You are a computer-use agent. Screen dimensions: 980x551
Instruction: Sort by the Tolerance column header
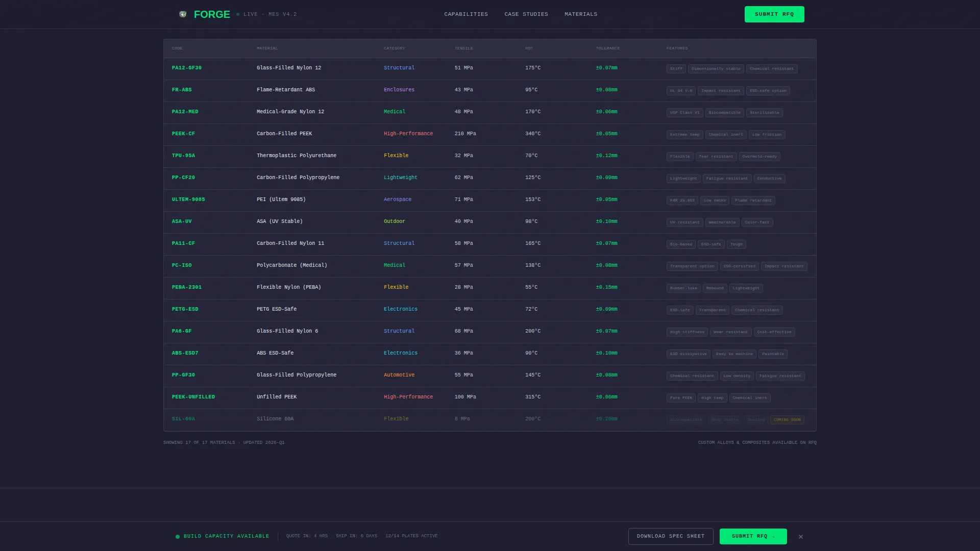tap(608, 48)
